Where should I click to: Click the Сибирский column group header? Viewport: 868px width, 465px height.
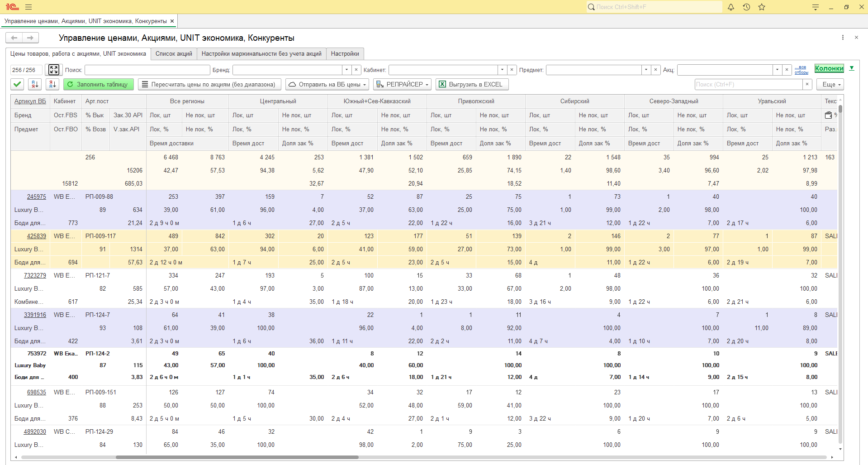574,101
